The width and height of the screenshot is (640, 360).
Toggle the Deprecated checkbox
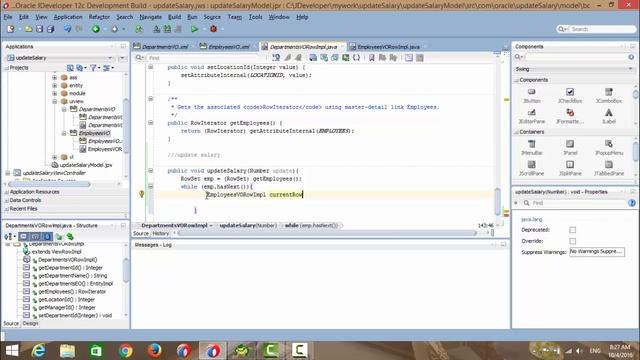pos(573,230)
